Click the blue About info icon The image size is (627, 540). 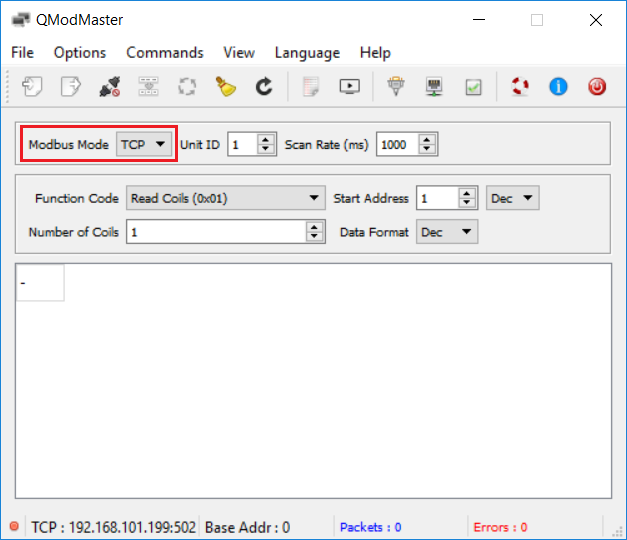[558, 86]
